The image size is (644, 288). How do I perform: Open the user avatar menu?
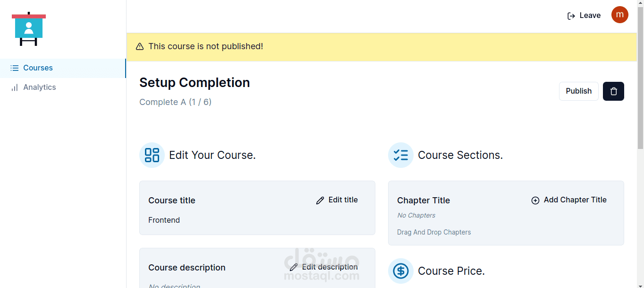tap(619, 15)
